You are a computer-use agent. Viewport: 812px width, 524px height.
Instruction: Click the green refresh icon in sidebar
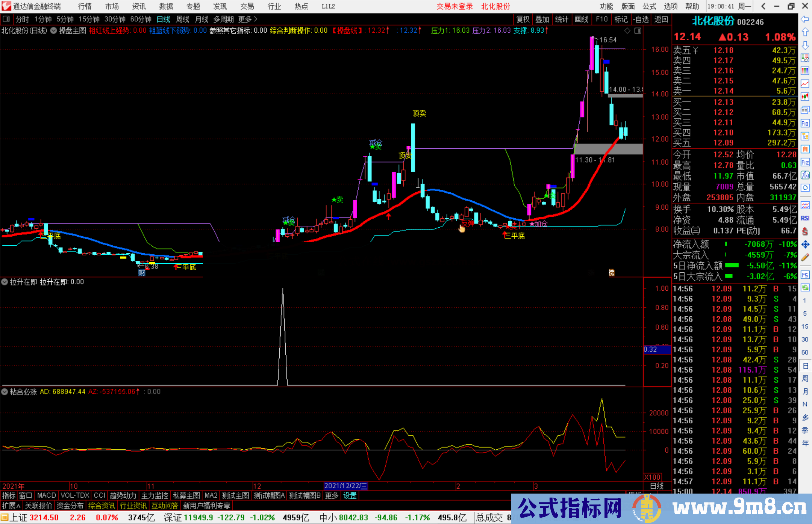coord(805,288)
